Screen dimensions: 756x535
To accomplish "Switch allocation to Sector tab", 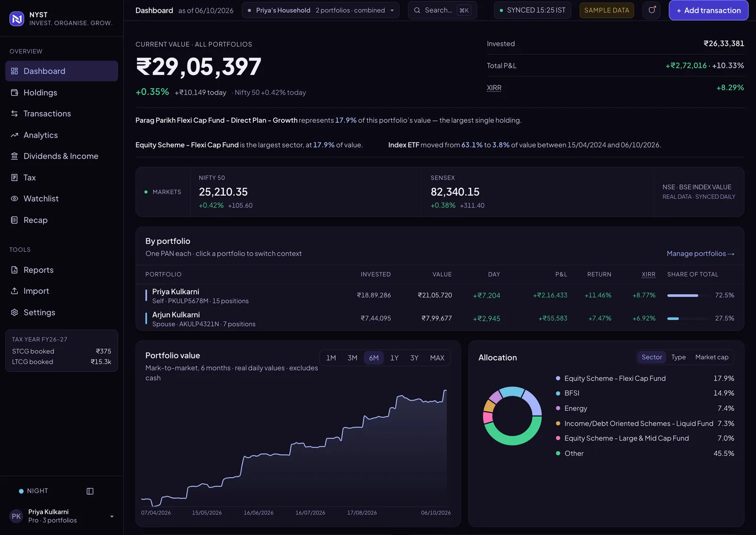I will [x=652, y=357].
